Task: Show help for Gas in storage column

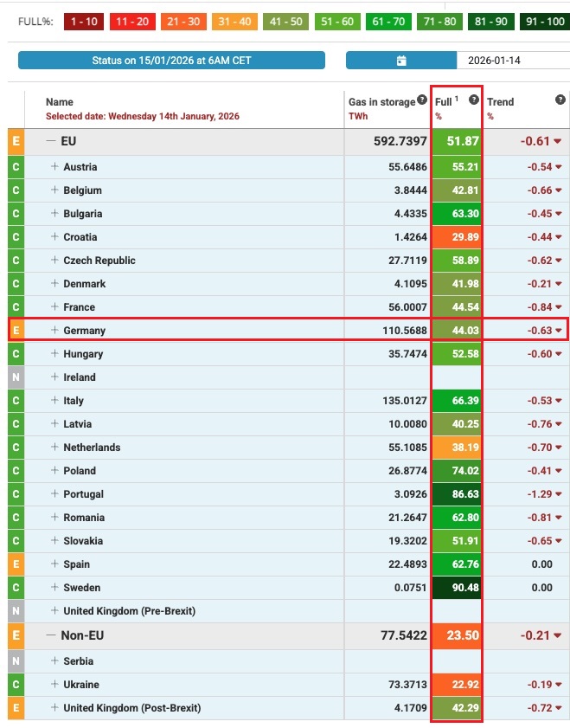Action: (x=421, y=100)
